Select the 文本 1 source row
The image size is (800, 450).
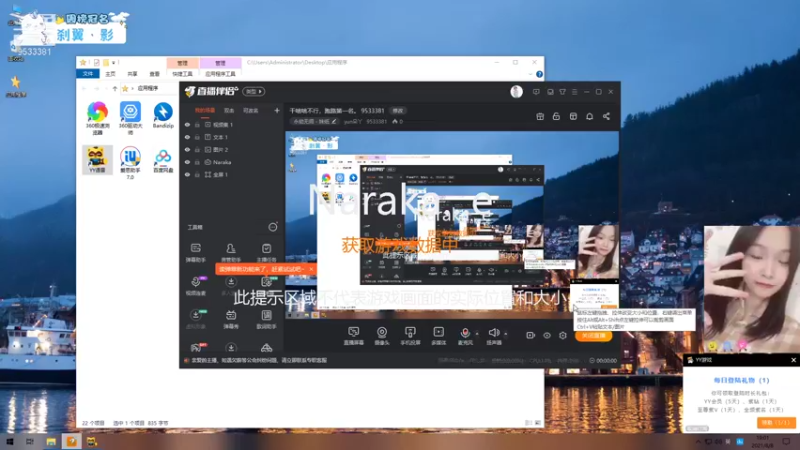coord(232,137)
